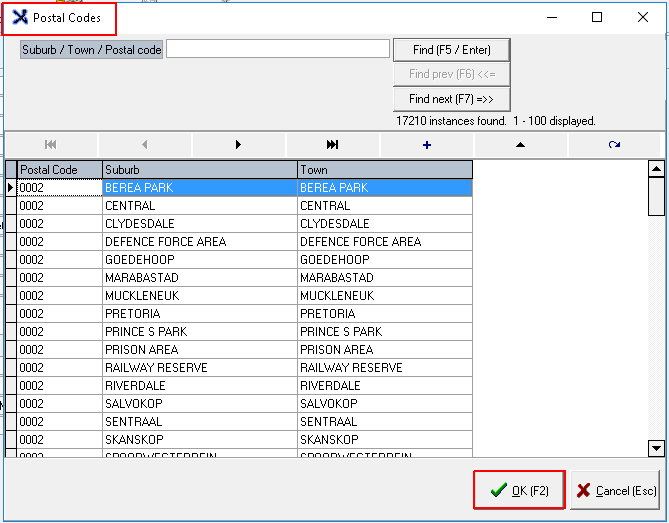Select the PRETORIA suburb row
This screenshot has width=669, height=523.
pos(199,314)
